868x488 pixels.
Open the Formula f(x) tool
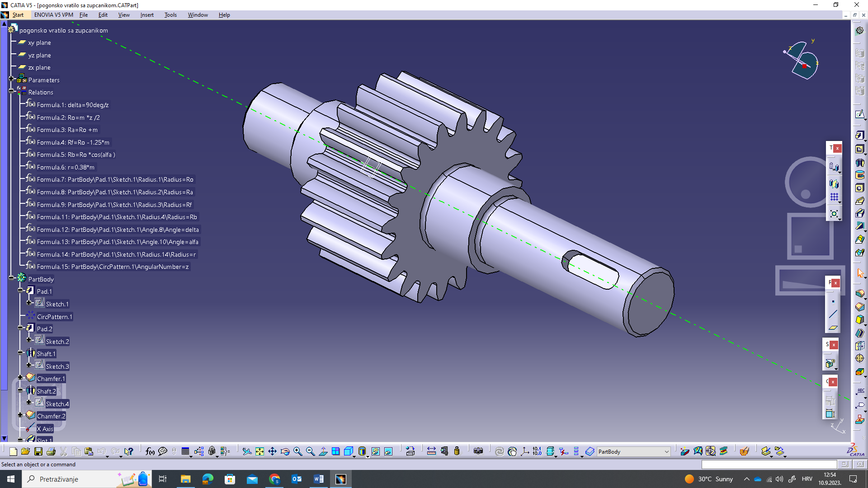click(150, 451)
